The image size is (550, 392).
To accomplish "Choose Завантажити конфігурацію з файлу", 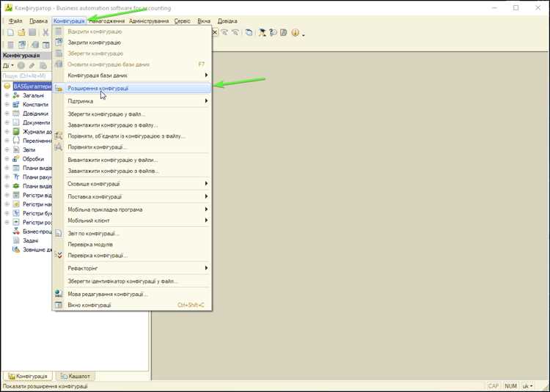I will click(x=132, y=125).
